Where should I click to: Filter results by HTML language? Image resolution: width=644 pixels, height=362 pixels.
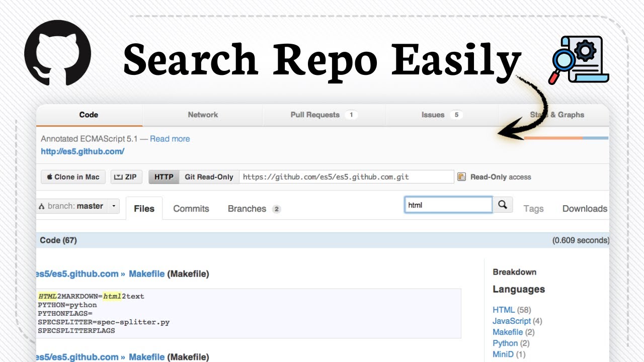(504, 310)
